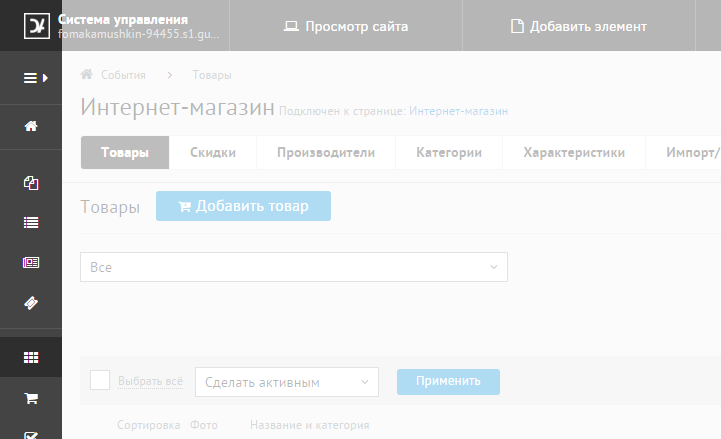Click the Товары breadcrumb
The image size is (721, 439).
(212, 75)
